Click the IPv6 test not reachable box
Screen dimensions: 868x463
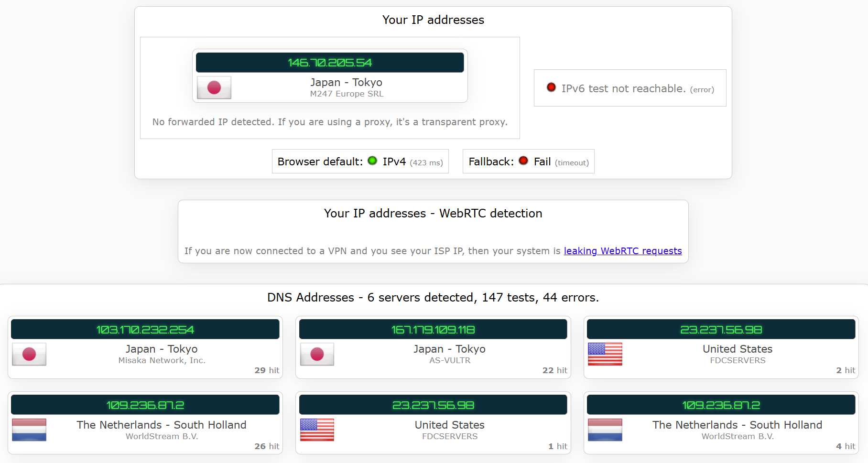[630, 88]
